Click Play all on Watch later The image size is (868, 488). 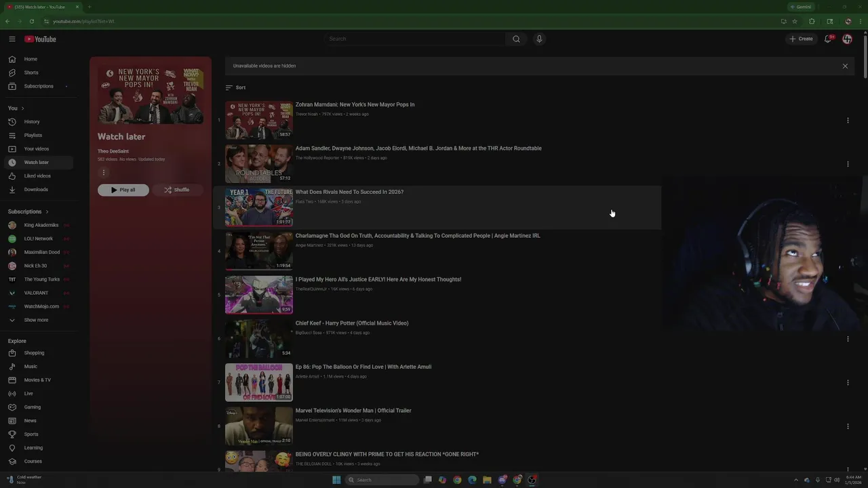coord(123,190)
